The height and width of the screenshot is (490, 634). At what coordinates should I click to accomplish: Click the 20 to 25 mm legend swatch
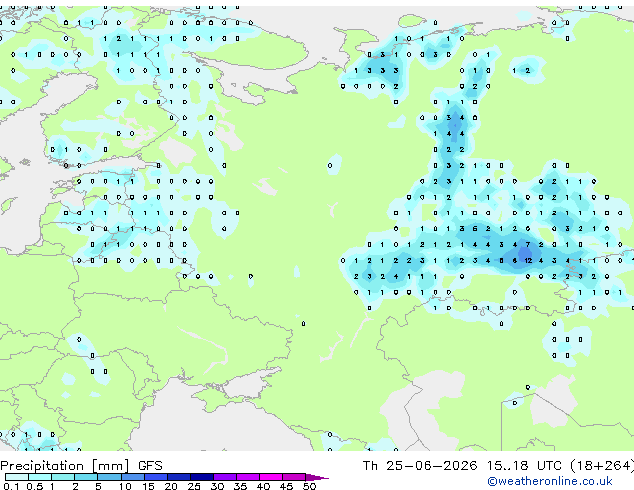point(179,477)
